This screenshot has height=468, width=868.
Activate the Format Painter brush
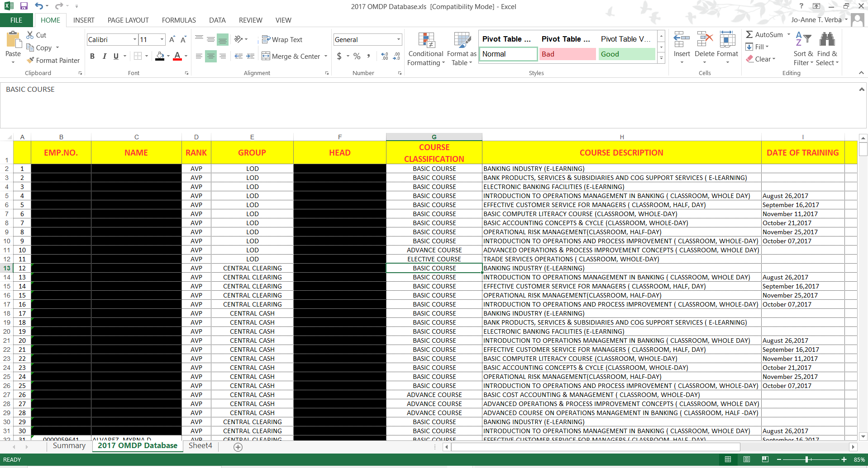click(53, 60)
